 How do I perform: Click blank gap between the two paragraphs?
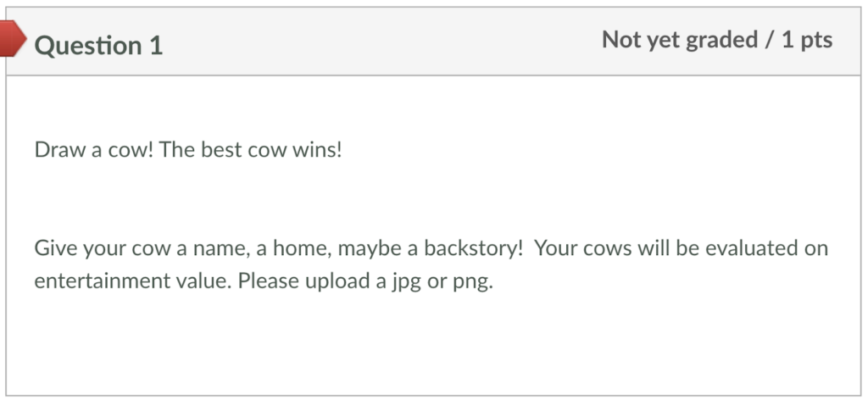tap(424, 200)
